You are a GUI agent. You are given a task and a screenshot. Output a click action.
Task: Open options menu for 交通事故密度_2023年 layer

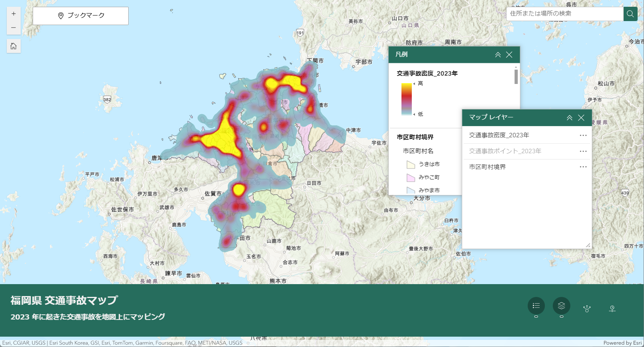pos(583,135)
